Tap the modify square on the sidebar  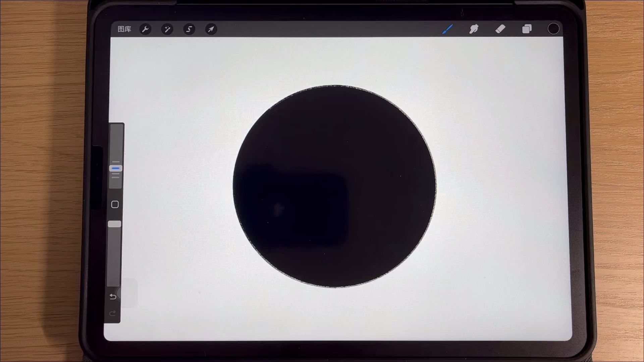coord(115,204)
